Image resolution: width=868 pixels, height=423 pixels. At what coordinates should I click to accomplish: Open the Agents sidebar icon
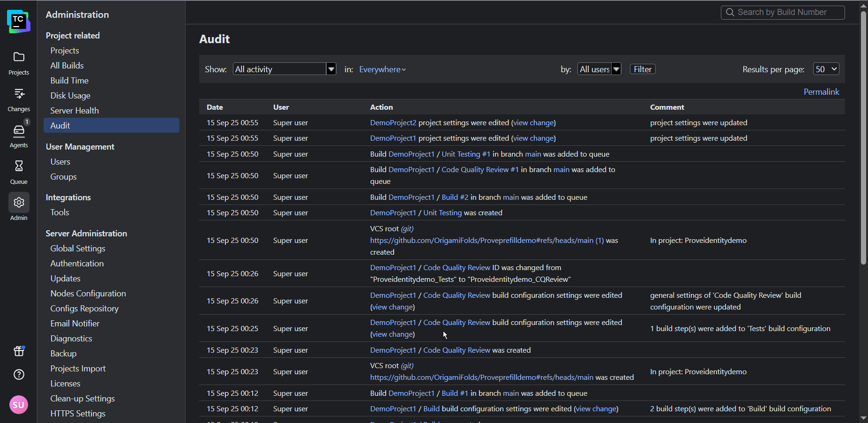pyautogui.click(x=19, y=130)
